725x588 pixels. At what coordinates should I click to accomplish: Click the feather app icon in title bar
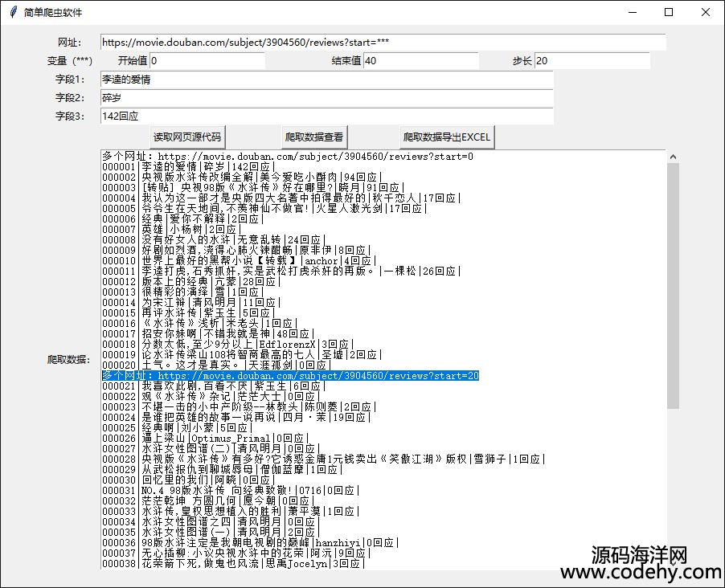point(13,13)
